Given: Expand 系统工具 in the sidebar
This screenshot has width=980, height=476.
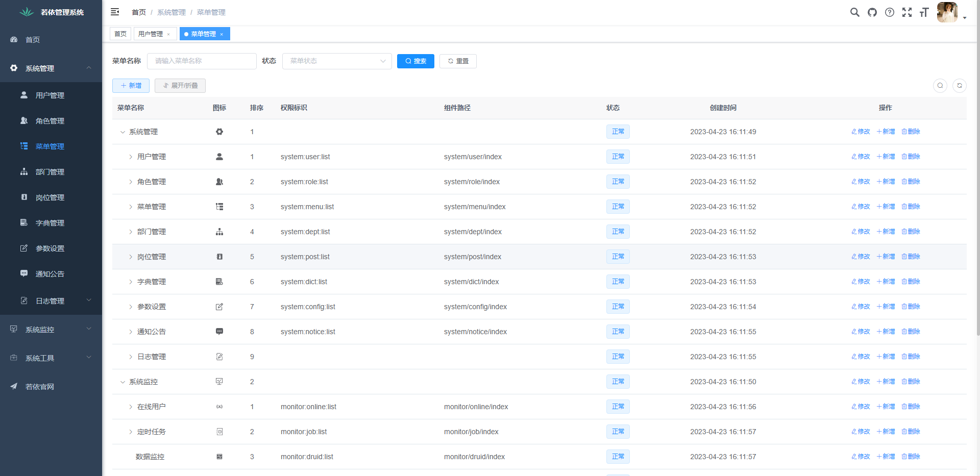Looking at the screenshot, I should pos(51,358).
